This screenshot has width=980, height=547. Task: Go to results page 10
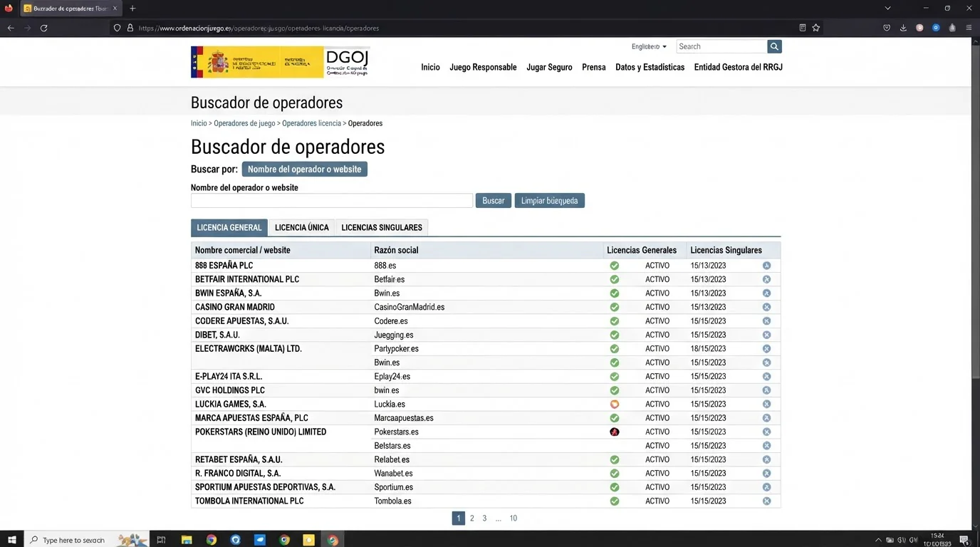(x=513, y=519)
